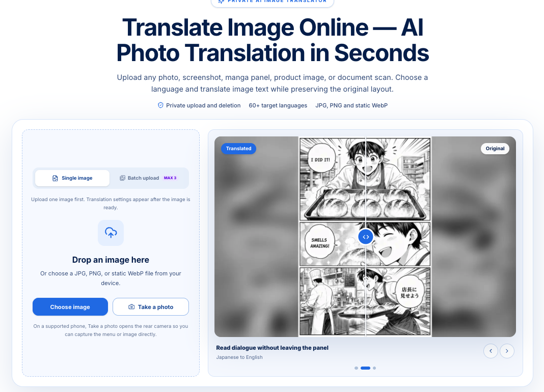Click the main 'Translate Image Online' heading

tap(273, 40)
